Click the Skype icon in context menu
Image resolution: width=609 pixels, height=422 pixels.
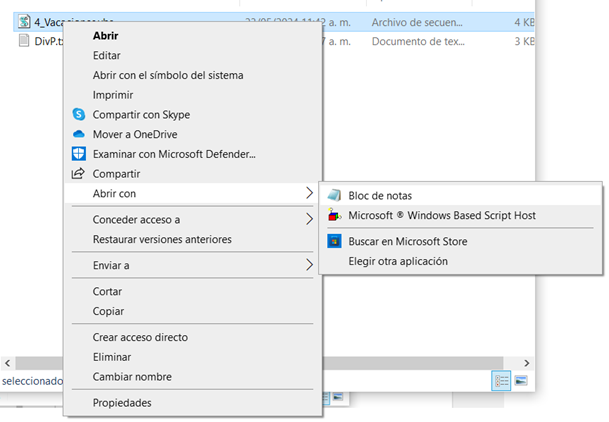click(79, 115)
